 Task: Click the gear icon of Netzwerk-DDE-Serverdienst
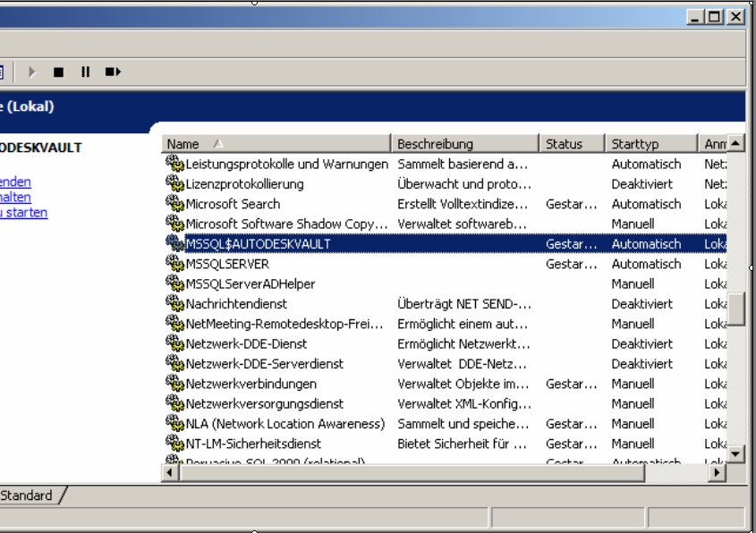[x=174, y=363]
